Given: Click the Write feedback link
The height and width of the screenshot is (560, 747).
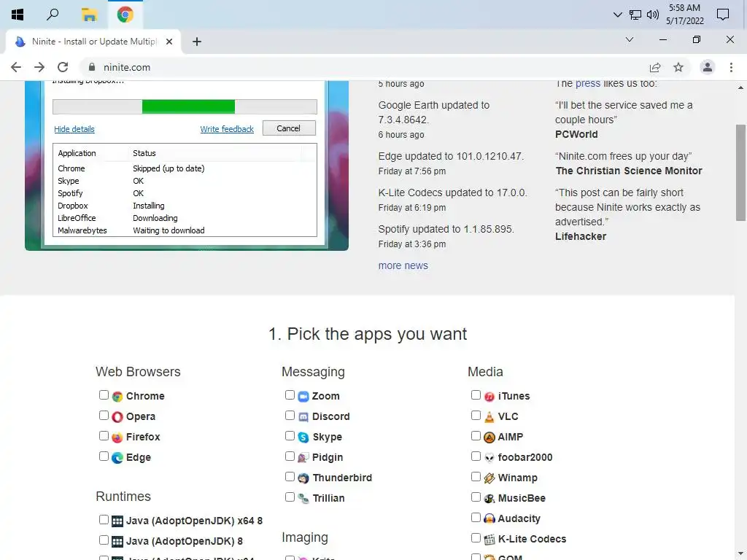Looking at the screenshot, I should (227, 129).
